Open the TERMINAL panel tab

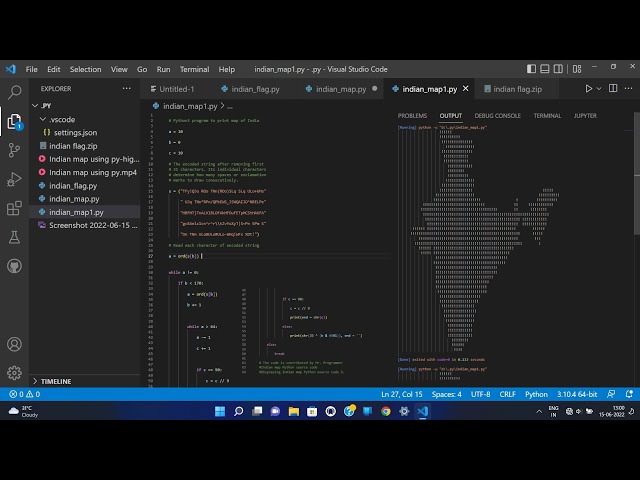(x=547, y=116)
